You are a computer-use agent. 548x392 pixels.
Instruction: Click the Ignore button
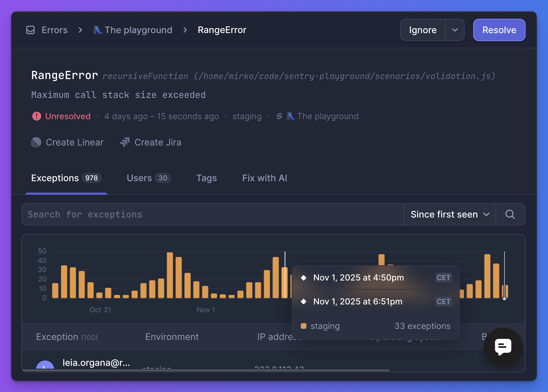pyautogui.click(x=423, y=30)
